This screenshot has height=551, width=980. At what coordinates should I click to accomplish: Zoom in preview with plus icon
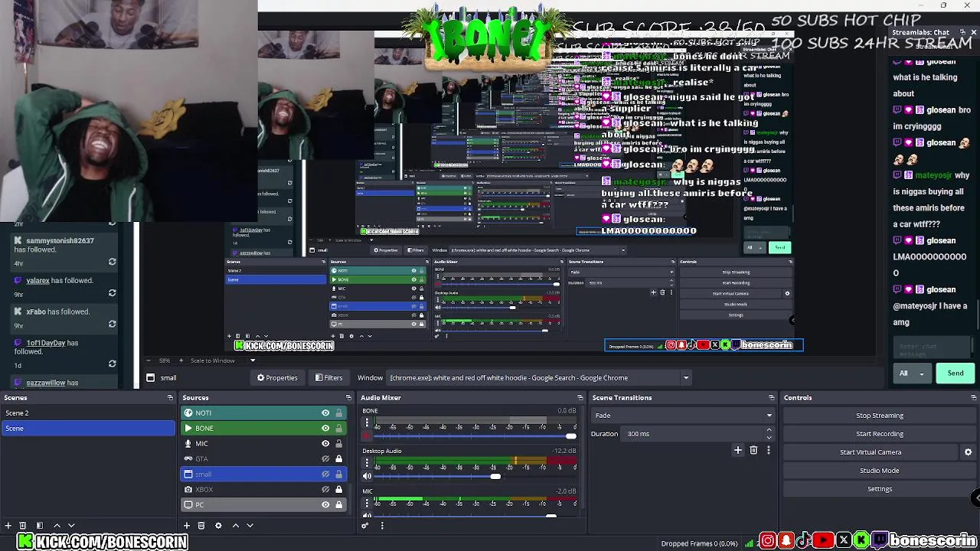point(181,360)
